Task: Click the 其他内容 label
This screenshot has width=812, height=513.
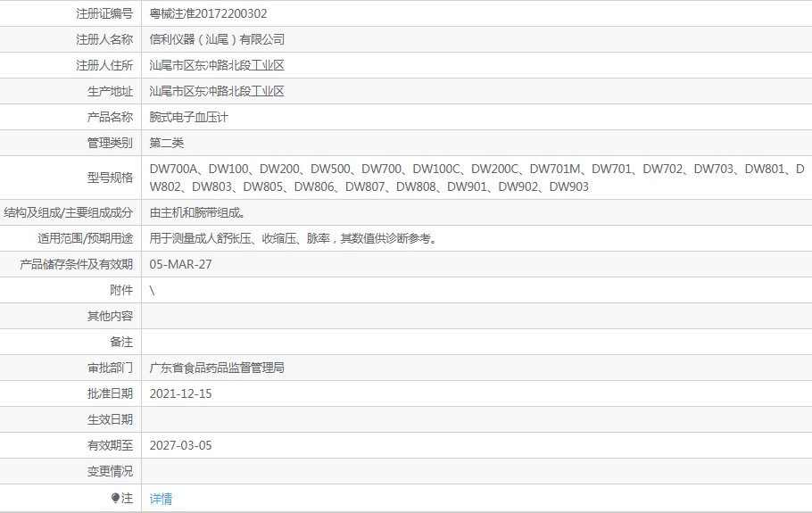Action: tap(111, 316)
